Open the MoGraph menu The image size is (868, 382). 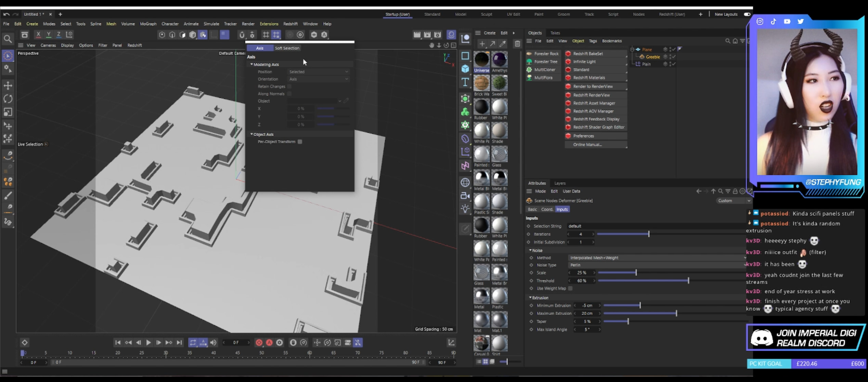coord(148,24)
